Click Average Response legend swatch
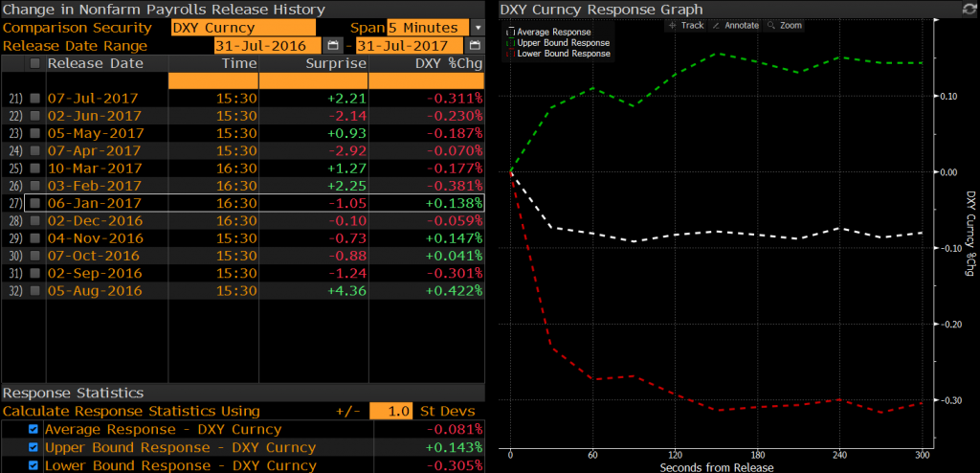The height and width of the screenshot is (473, 980). (x=511, y=32)
